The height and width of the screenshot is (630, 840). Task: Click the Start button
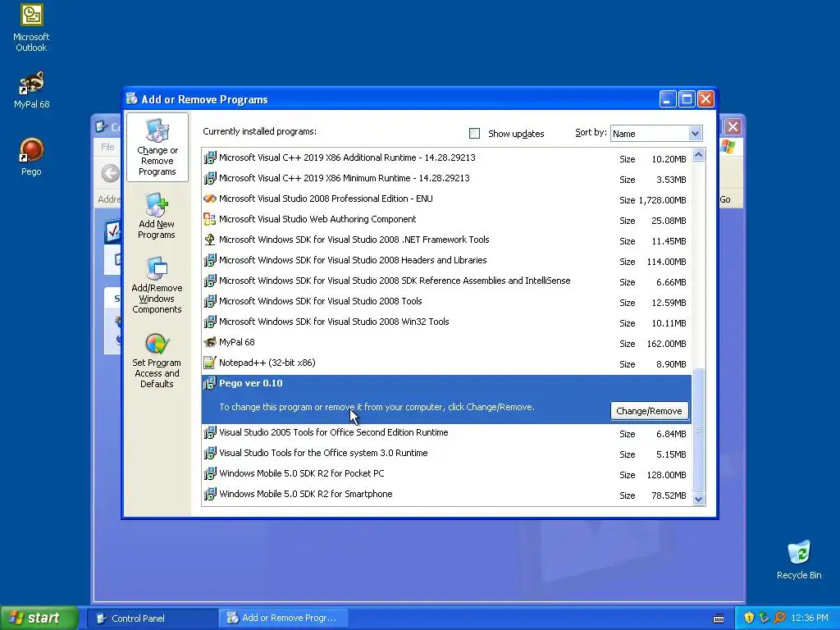coord(39,618)
